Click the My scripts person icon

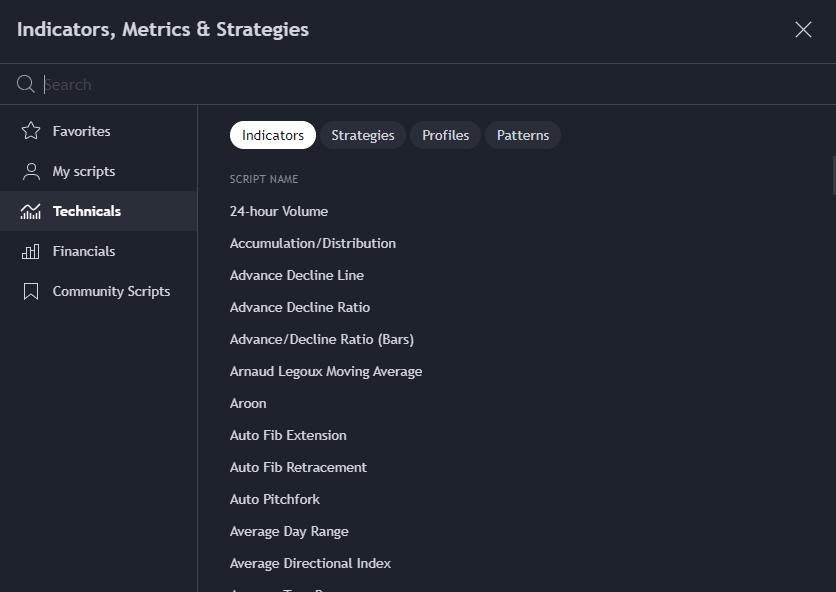click(x=31, y=171)
